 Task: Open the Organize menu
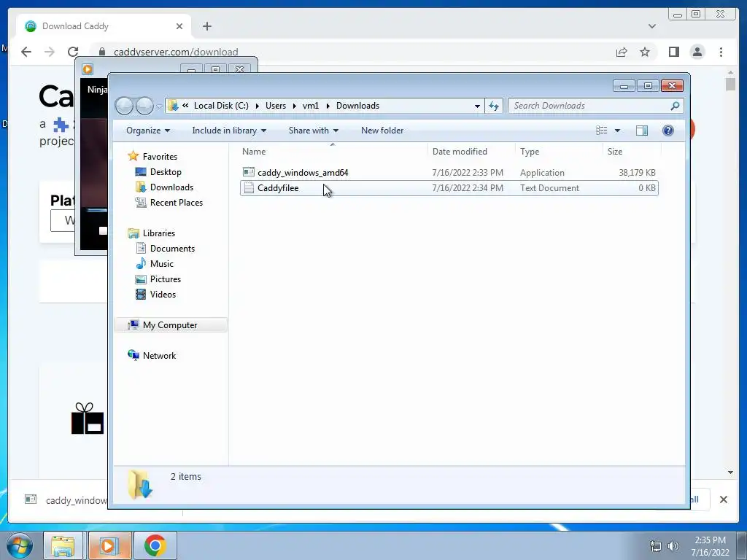click(x=147, y=131)
